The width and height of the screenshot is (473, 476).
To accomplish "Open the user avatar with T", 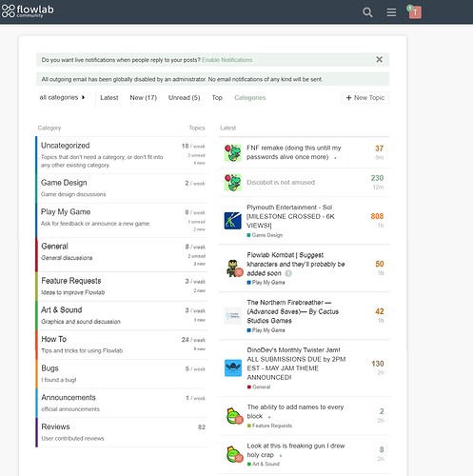I will point(415,12).
